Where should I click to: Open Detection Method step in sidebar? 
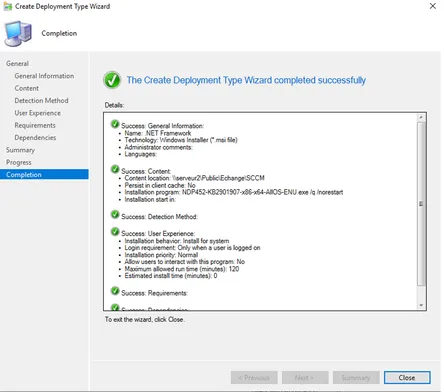click(41, 101)
